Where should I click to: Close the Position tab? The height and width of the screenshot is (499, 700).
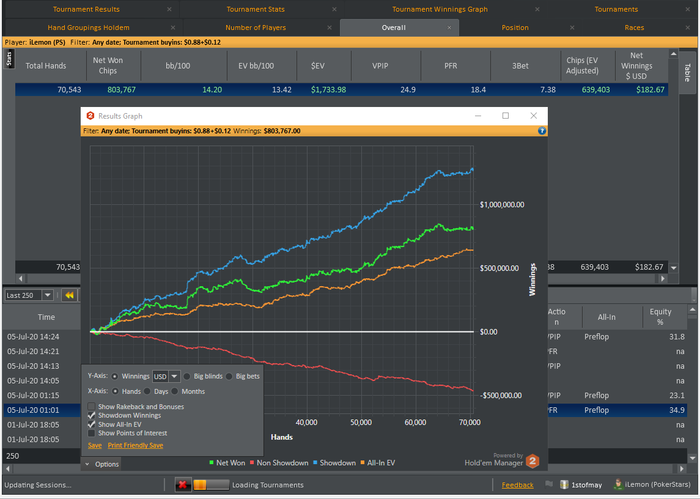pos(572,28)
